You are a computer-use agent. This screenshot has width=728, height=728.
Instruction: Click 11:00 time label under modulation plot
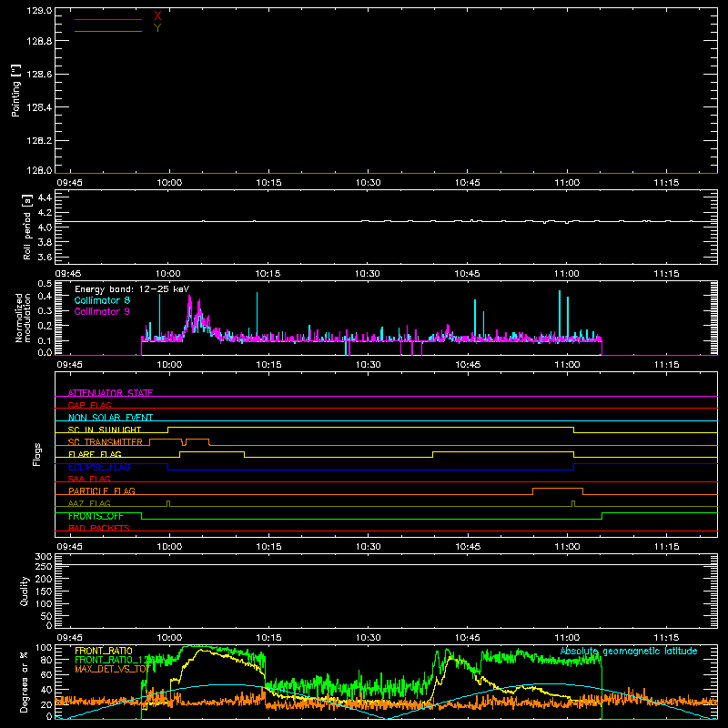(567, 365)
